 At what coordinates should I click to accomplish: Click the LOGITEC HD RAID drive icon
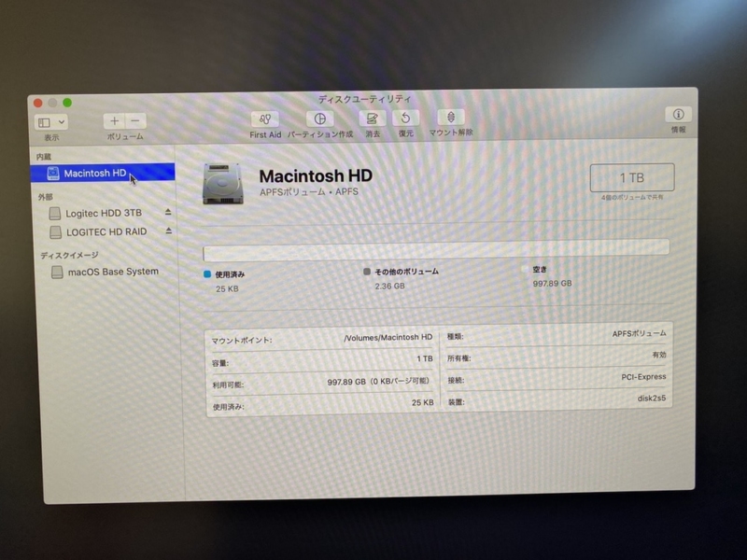pyautogui.click(x=56, y=232)
